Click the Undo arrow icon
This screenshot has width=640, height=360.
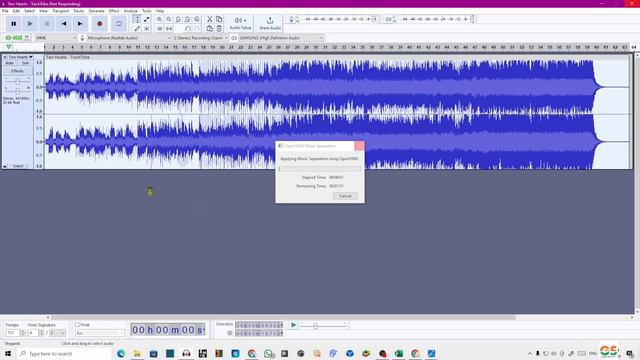coord(188,29)
